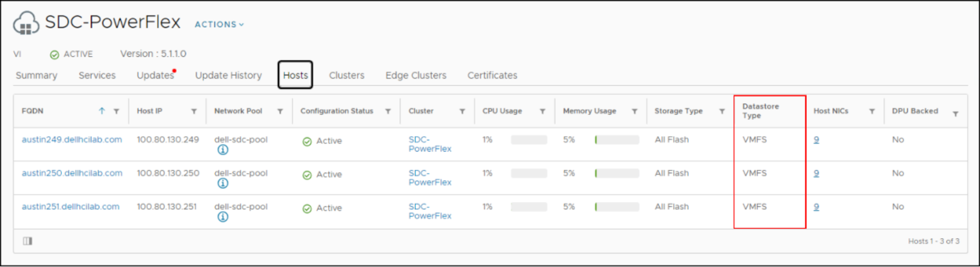This screenshot has width=980, height=267.
Task: Open host austin251.dellhcilab.com link
Action: click(71, 207)
